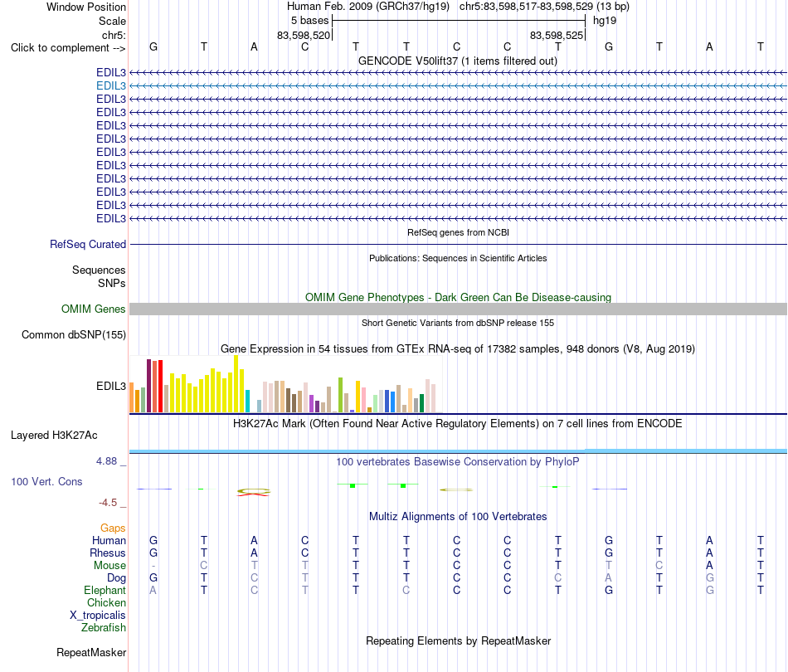Select the Rhesus alignment row label
This screenshot has height=672, width=788.
tap(108, 553)
